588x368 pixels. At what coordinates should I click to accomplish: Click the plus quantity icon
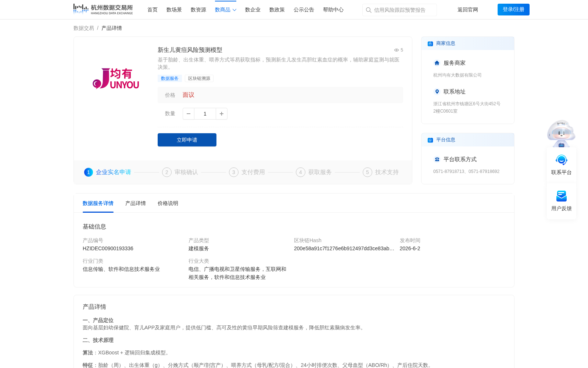tap(222, 114)
